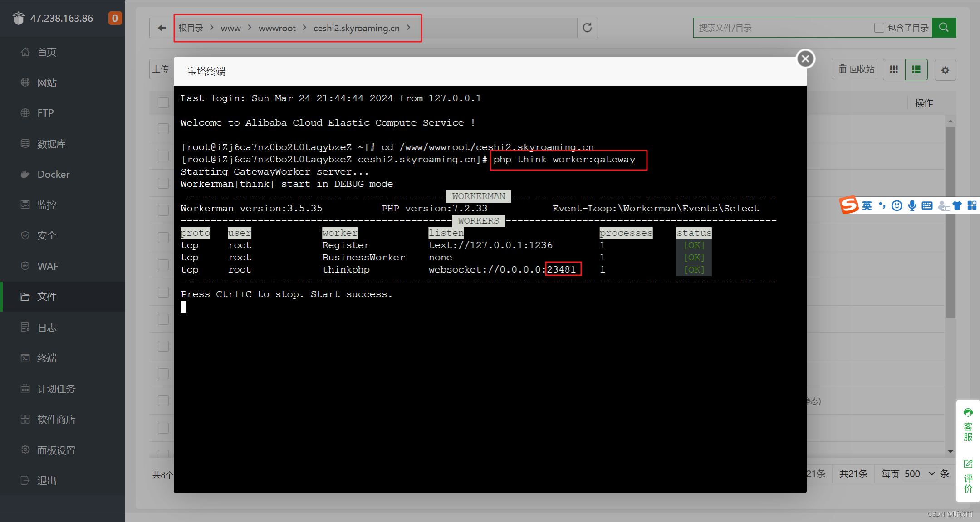Click ceshi2.skyroaming.cn in the breadcrumb

point(356,28)
